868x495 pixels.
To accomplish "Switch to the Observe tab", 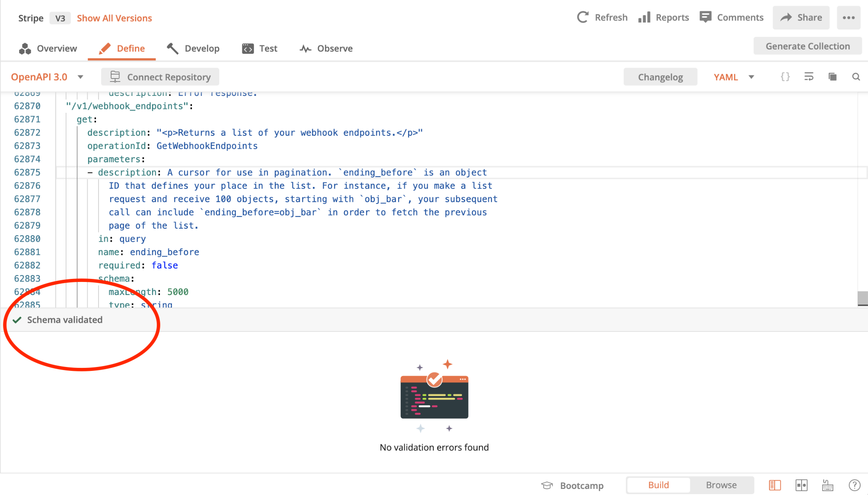I will [326, 49].
